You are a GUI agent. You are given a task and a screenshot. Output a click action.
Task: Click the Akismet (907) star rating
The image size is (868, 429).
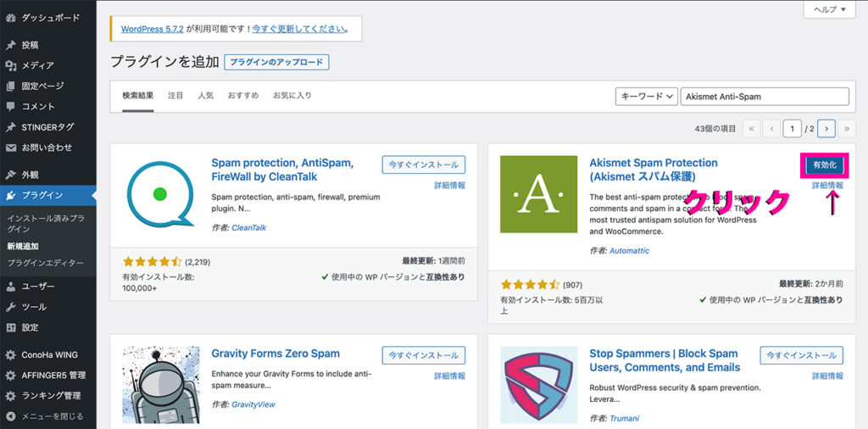click(x=531, y=285)
